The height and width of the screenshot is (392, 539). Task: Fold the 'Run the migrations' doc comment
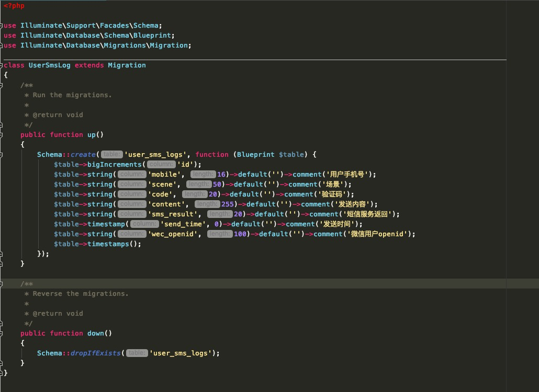tap(2, 85)
